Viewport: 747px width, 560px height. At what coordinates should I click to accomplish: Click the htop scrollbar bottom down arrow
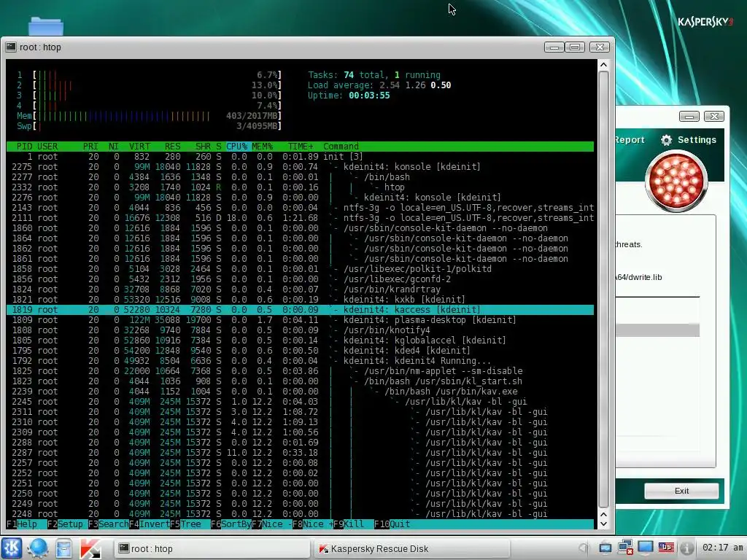[603, 524]
